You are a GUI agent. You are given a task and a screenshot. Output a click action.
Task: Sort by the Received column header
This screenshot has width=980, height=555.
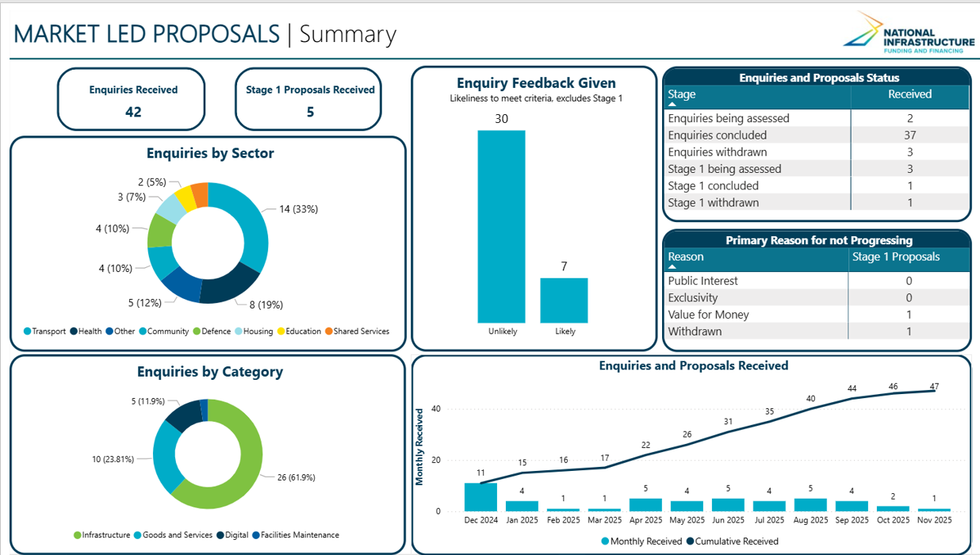pos(909,94)
